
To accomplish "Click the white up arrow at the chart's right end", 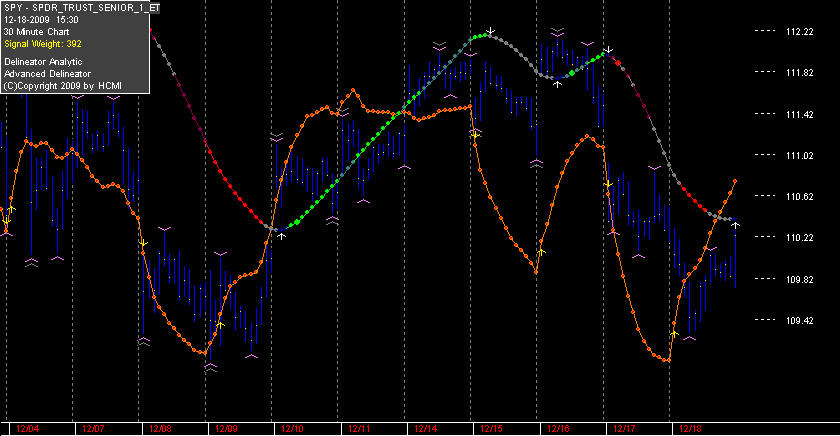I will [736, 225].
